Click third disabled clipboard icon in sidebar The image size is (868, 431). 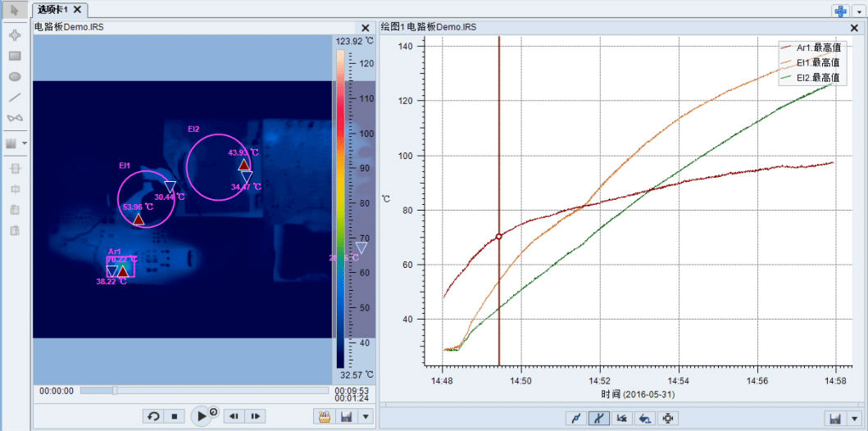pyautogui.click(x=15, y=210)
